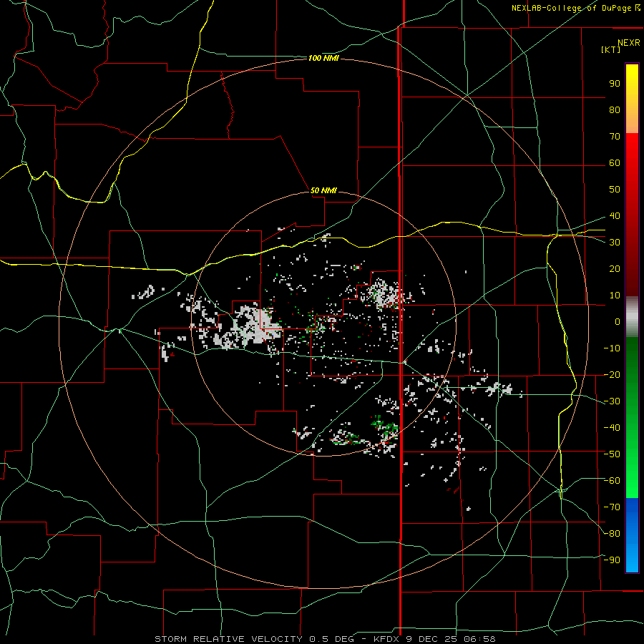644x644 pixels.
Task: Click the "NEXR" label above the scale
Action: (628, 43)
